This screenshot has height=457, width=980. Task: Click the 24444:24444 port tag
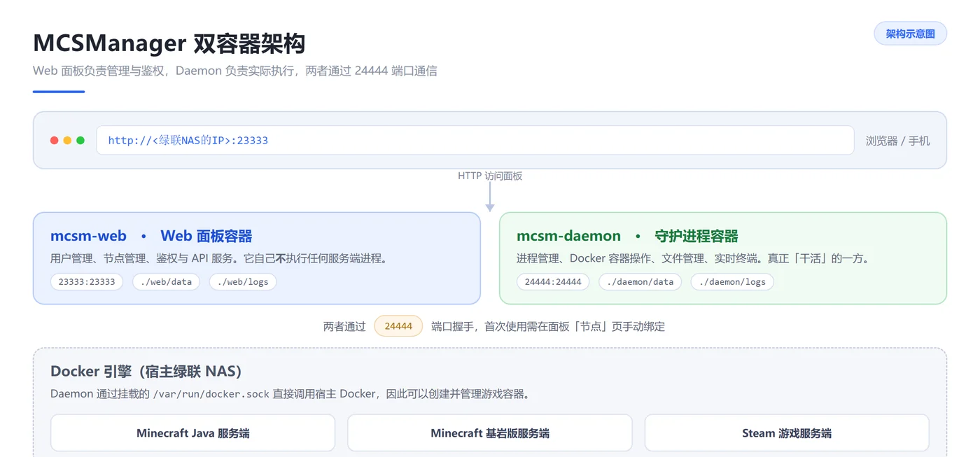pos(553,281)
